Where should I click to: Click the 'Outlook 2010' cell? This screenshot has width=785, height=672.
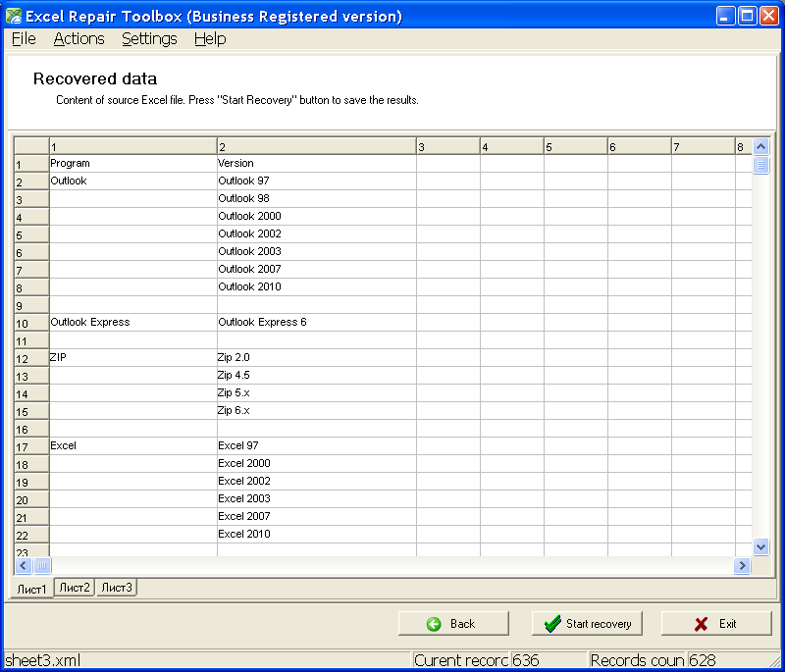point(316,286)
